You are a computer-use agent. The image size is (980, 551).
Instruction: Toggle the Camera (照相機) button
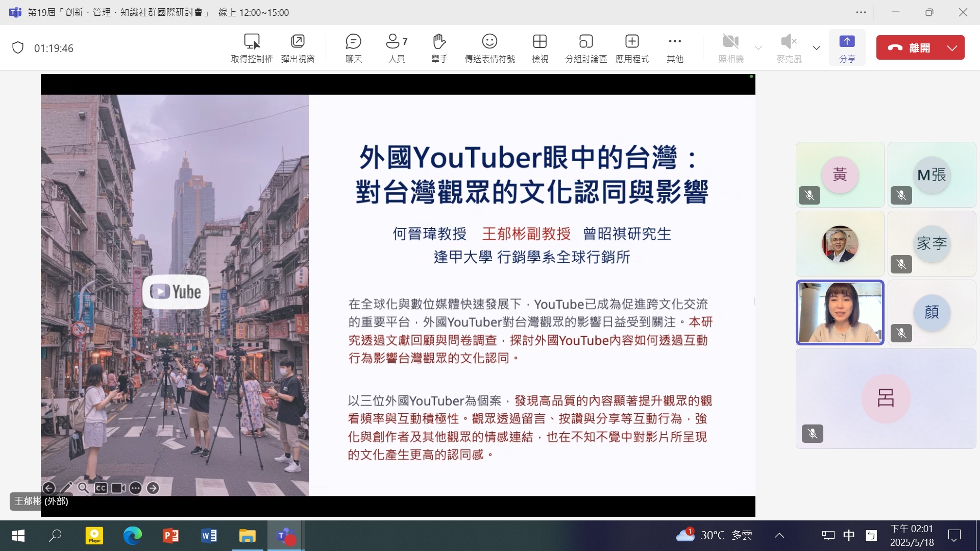click(x=731, y=48)
